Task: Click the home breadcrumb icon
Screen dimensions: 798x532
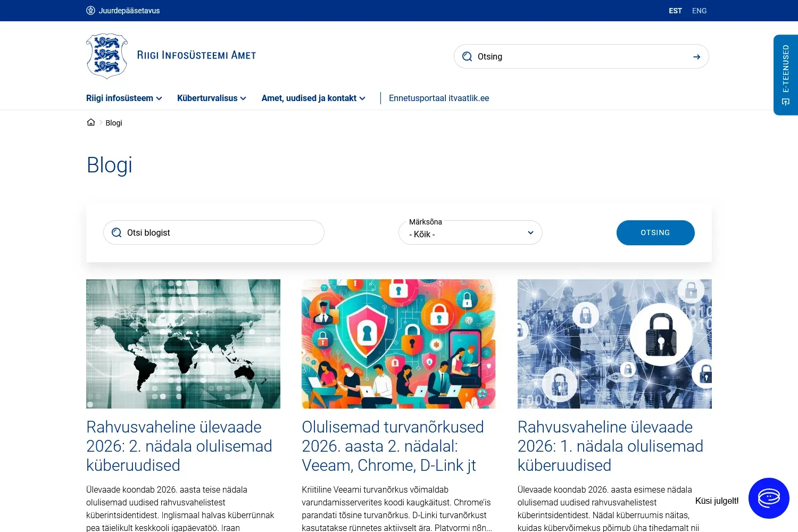Action: [91, 122]
